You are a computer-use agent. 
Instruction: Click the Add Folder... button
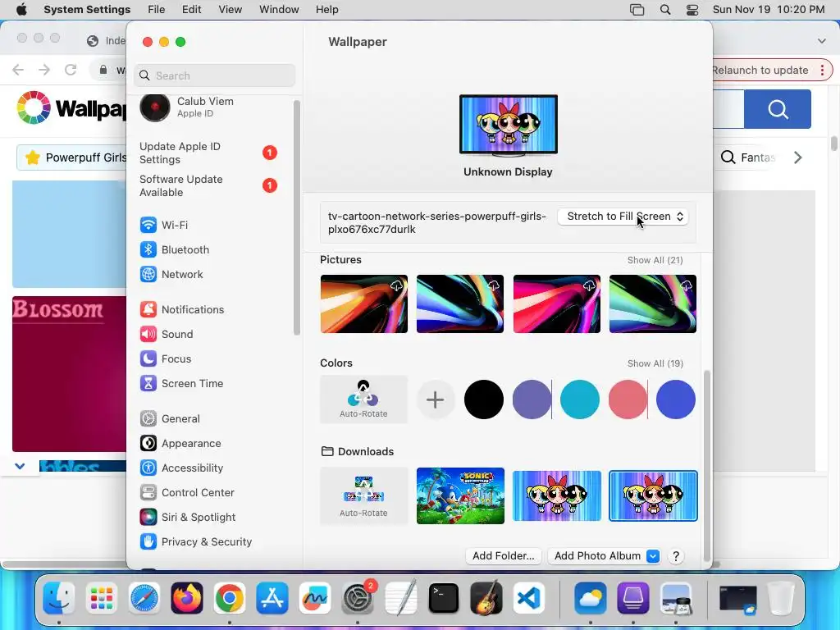click(504, 556)
